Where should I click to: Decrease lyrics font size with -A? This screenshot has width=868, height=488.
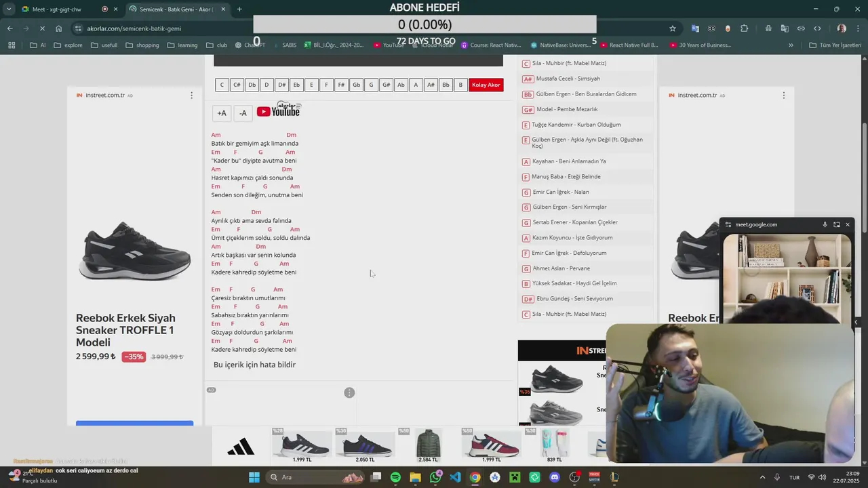pyautogui.click(x=243, y=113)
